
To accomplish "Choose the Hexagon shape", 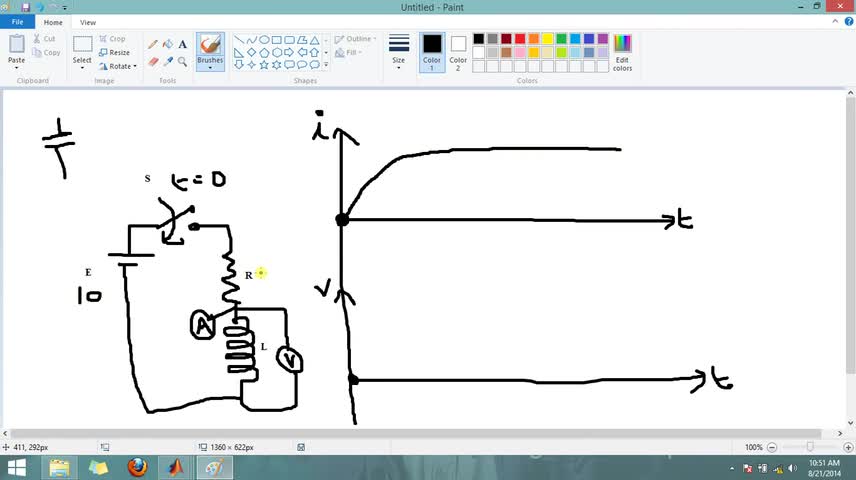I will (x=276, y=52).
